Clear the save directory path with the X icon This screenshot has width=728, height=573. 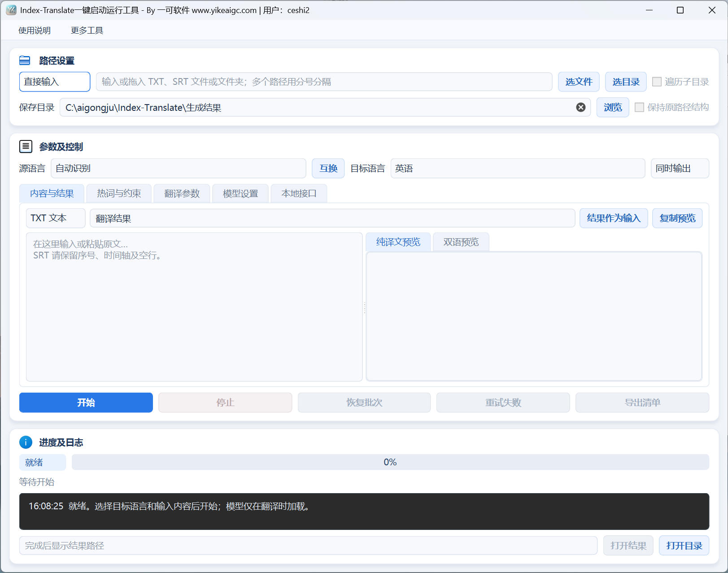(581, 107)
